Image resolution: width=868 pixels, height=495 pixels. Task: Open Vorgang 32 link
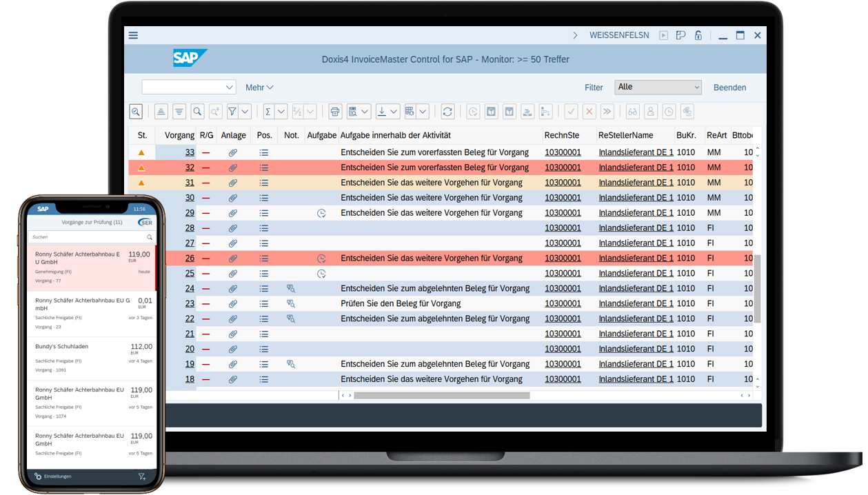[x=190, y=168]
